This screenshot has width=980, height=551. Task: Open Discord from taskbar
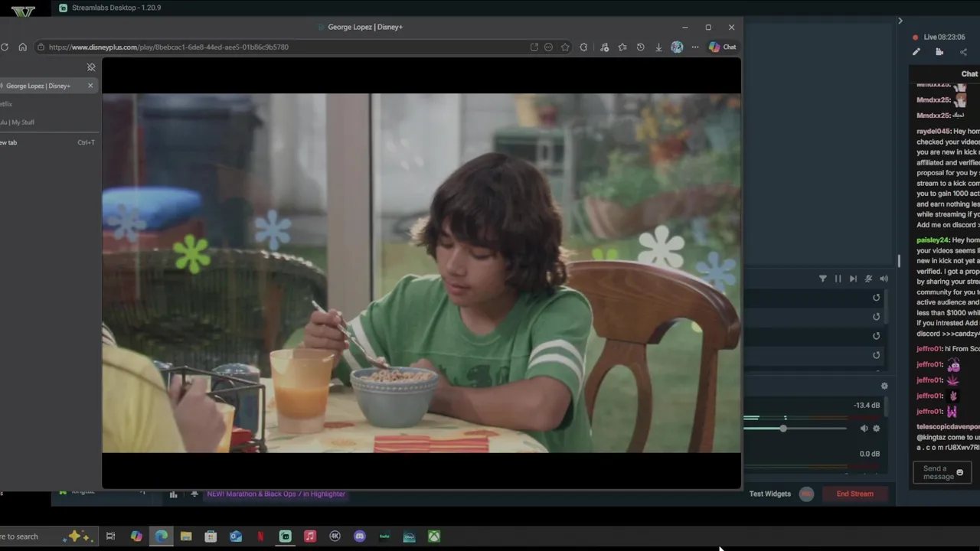[360, 536]
